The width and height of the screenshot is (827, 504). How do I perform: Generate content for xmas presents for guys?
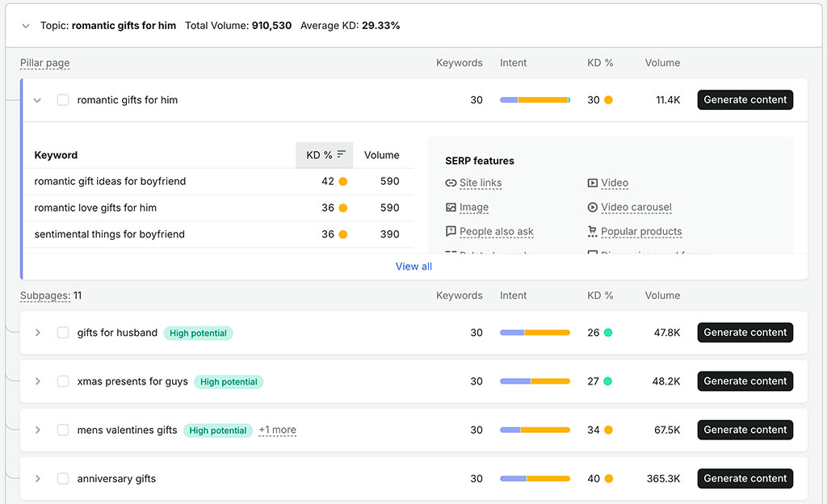(x=745, y=381)
